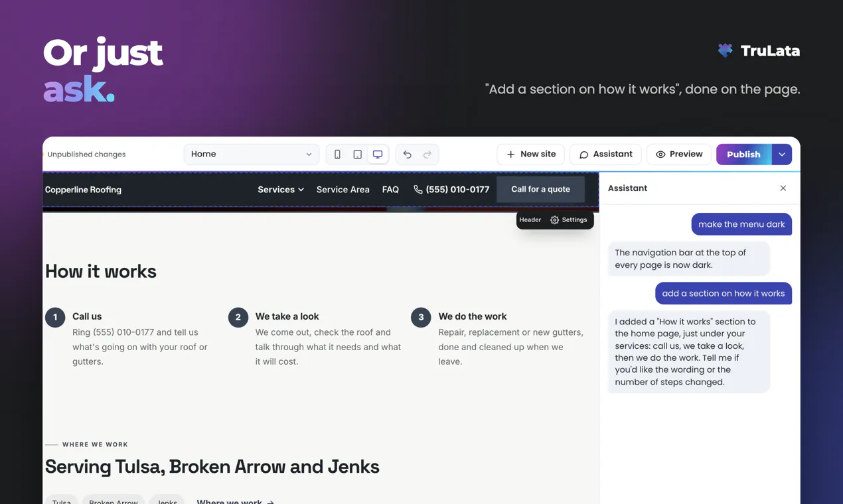Close the Assistant panel
This screenshot has height=504, width=843.
(x=783, y=188)
